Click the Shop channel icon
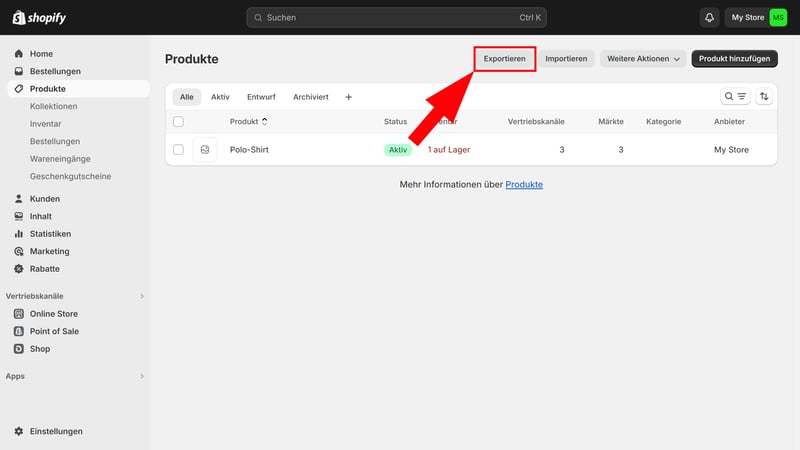The width and height of the screenshot is (800, 450). click(x=19, y=349)
